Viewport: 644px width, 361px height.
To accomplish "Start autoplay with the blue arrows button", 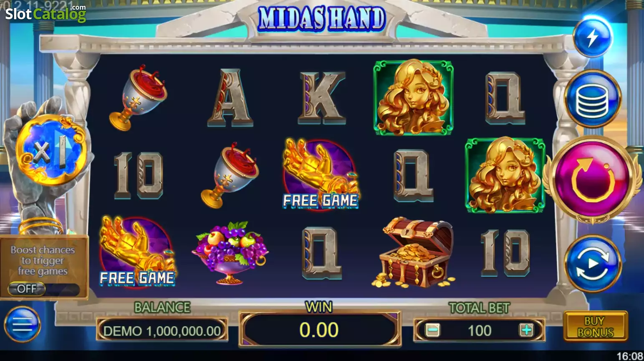I will (x=593, y=263).
